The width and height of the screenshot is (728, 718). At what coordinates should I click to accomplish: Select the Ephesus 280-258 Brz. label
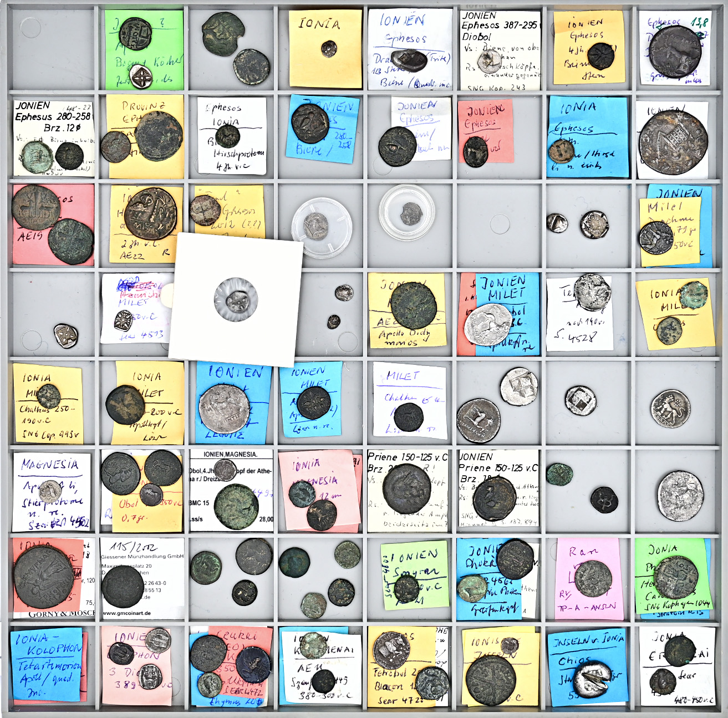coord(53,117)
